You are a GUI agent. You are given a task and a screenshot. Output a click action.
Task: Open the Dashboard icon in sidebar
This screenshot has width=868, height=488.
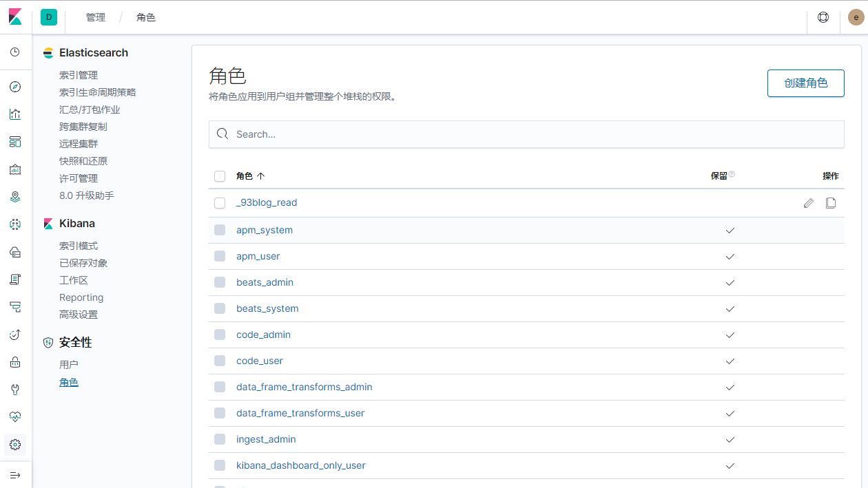[15, 142]
